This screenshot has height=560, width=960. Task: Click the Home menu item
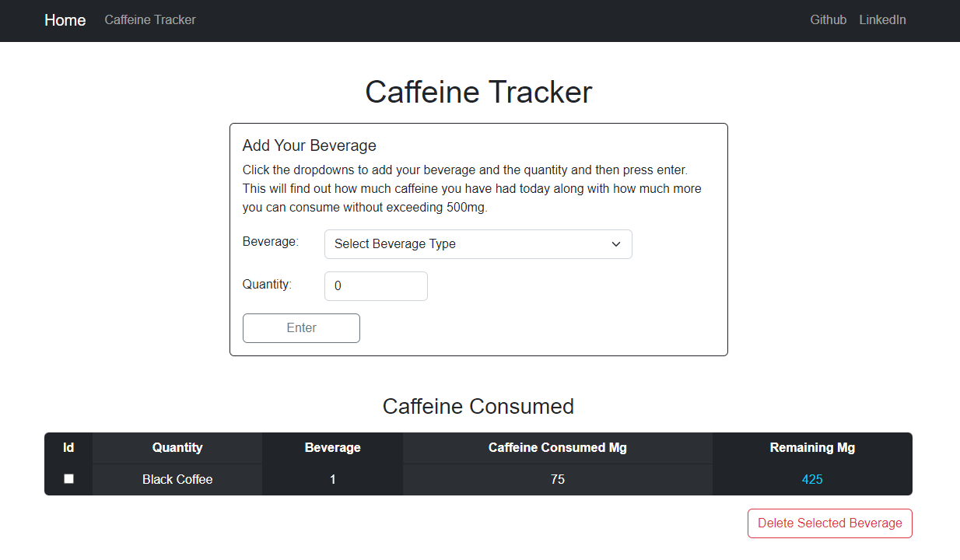coord(65,20)
